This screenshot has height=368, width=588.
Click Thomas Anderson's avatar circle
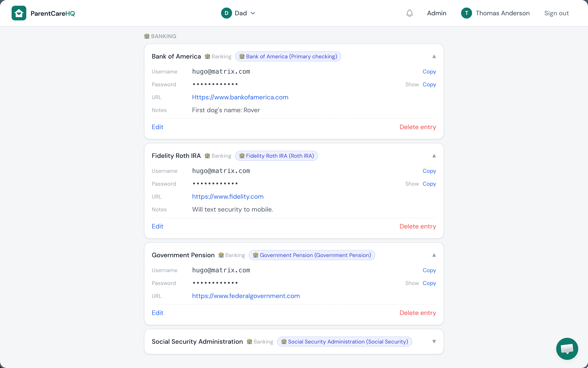[x=466, y=13]
